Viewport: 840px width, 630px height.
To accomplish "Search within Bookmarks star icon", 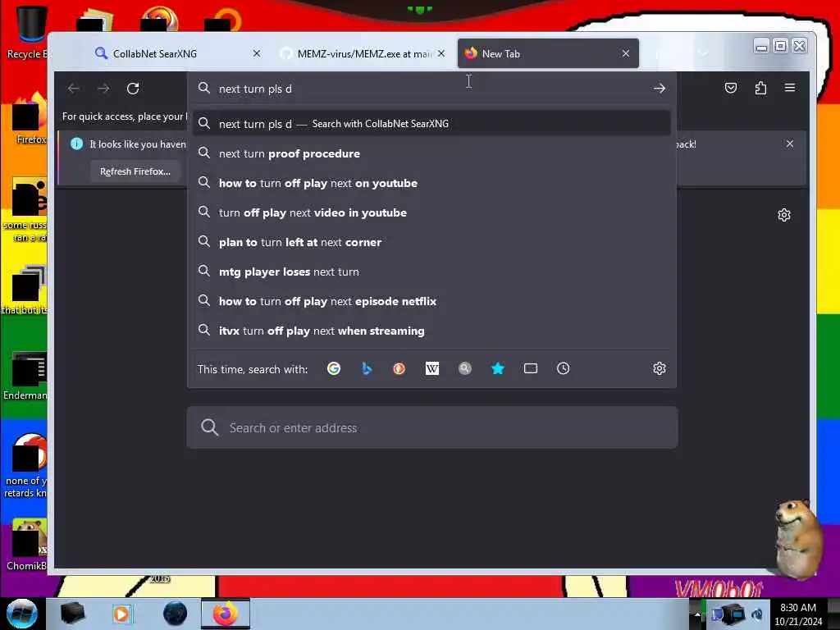I will 498,368.
